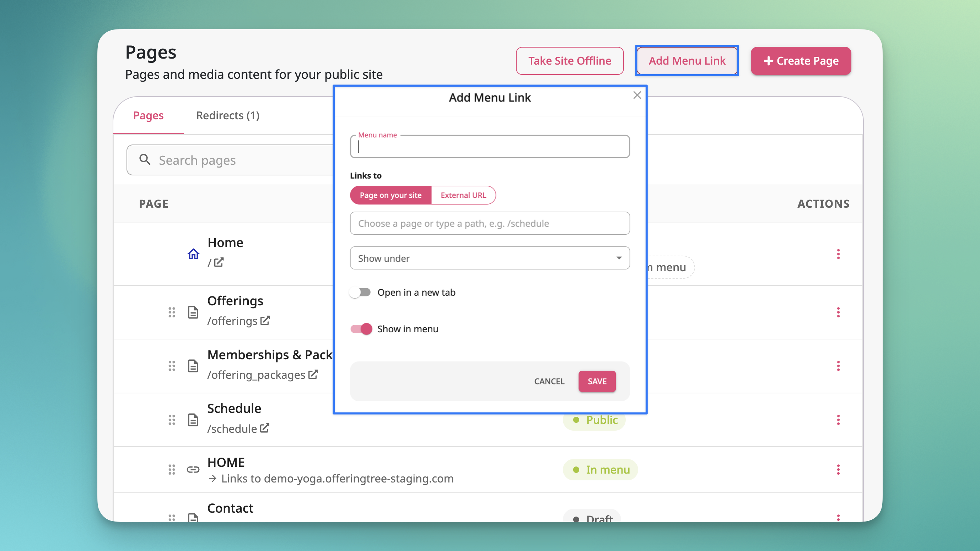Open /offering_packages external link icon
The image size is (980, 551).
[313, 374]
